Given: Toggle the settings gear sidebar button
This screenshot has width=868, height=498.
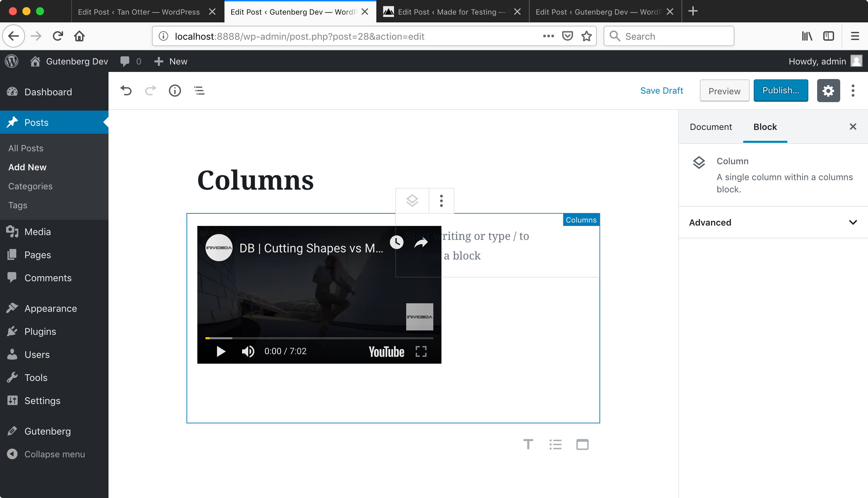Looking at the screenshot, I should coord(828,91).
